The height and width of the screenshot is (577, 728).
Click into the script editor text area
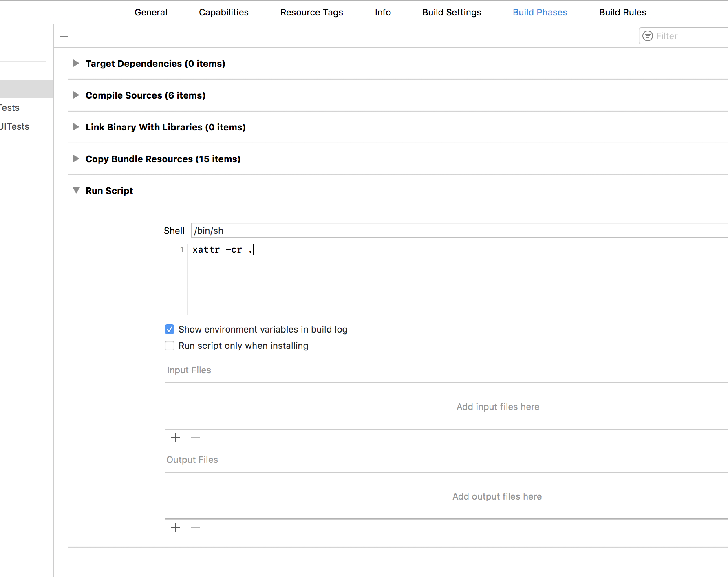[x=457, y=280]
